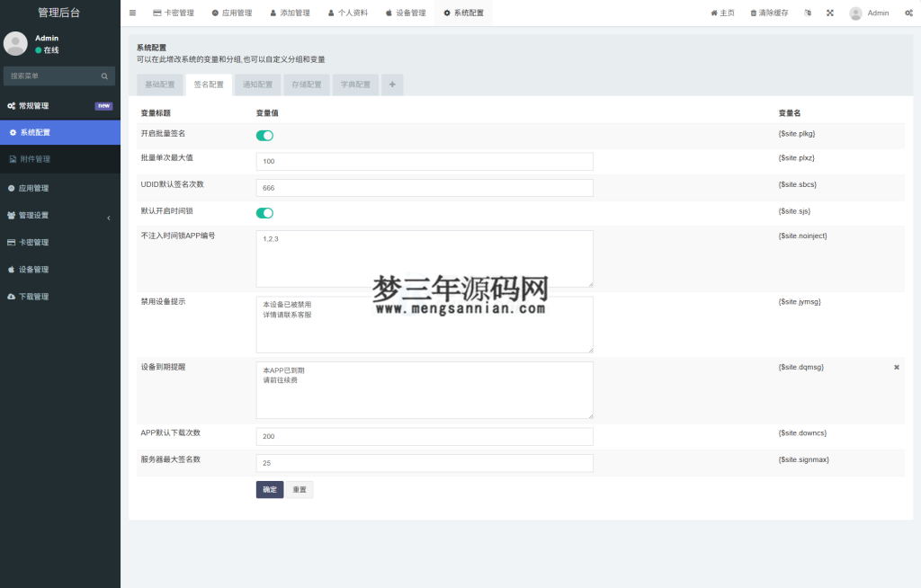Click the 重置 reset button

[x=301, y=489]
